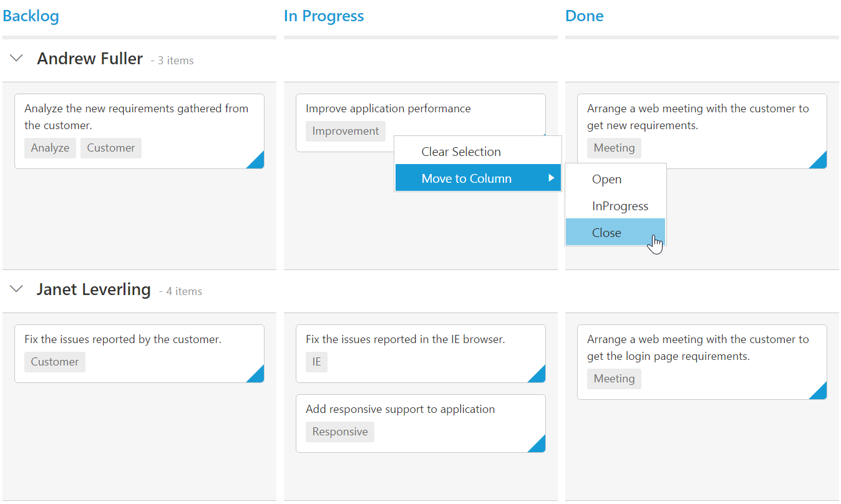Screen dimensions: 841x504
Task: Click Close in the column submenu
Action: (606, 233)
